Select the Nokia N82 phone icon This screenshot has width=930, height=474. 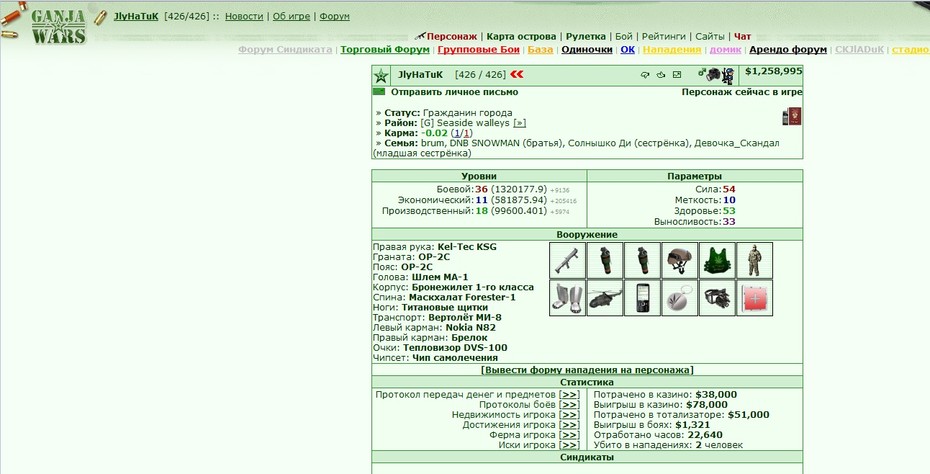tap(642, 298)
